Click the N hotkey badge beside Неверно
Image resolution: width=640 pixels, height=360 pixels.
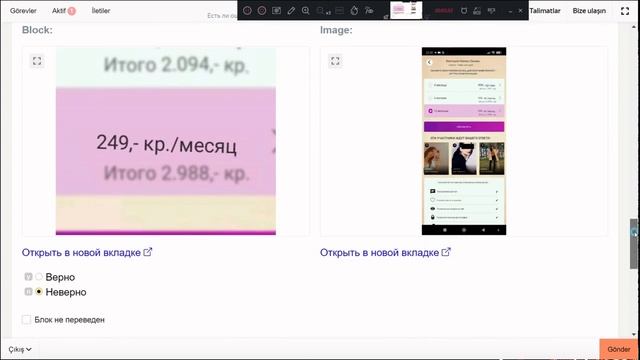click(x=28, y=292)
